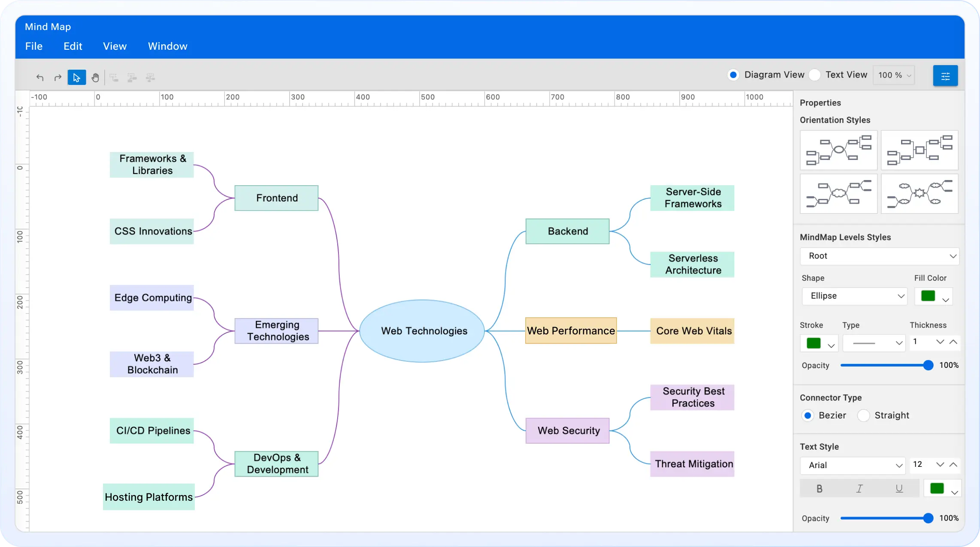This screenshot has width=980, height=547.
Task: Select the Bezier connector radio button
Action: point(808,415)
